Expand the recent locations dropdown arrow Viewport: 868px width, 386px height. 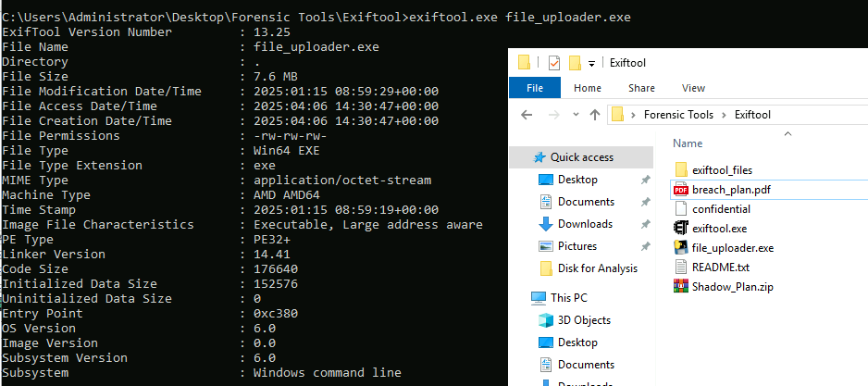click(x=574, y=115)
